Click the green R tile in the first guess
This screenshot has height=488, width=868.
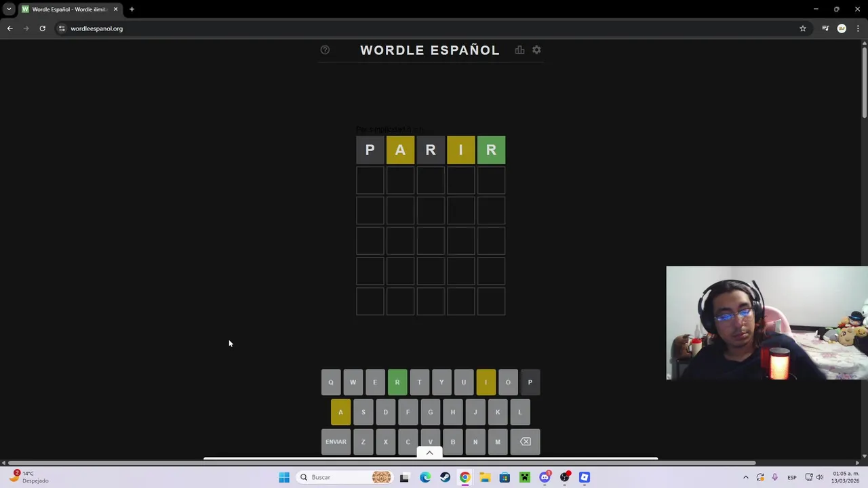click(491, 150)
